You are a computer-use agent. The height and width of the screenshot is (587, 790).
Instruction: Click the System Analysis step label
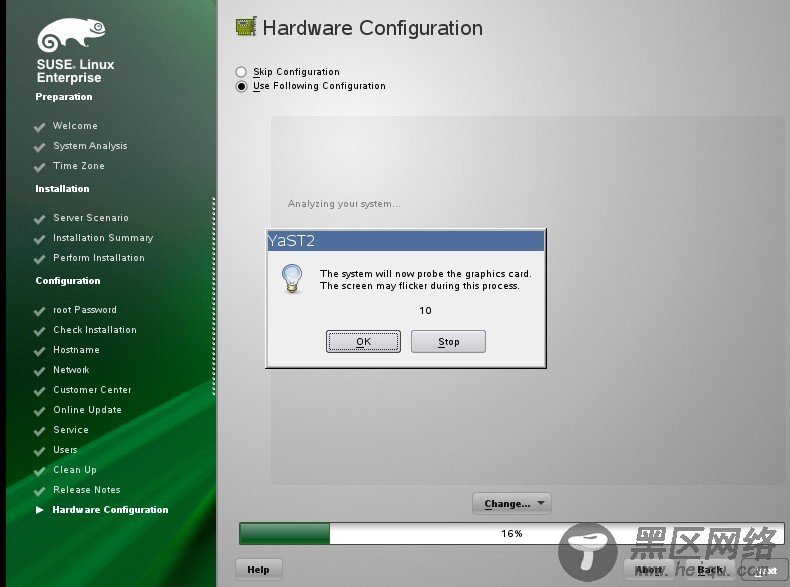coord(90,146)
